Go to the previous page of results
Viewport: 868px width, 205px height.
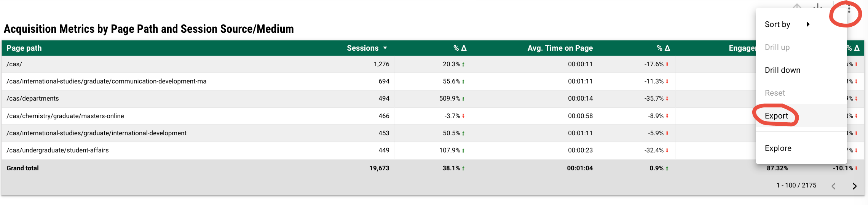pos(833,186)
